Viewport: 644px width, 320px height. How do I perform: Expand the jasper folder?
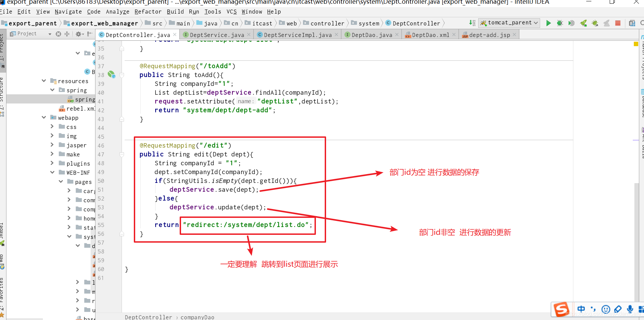point(52,145)
